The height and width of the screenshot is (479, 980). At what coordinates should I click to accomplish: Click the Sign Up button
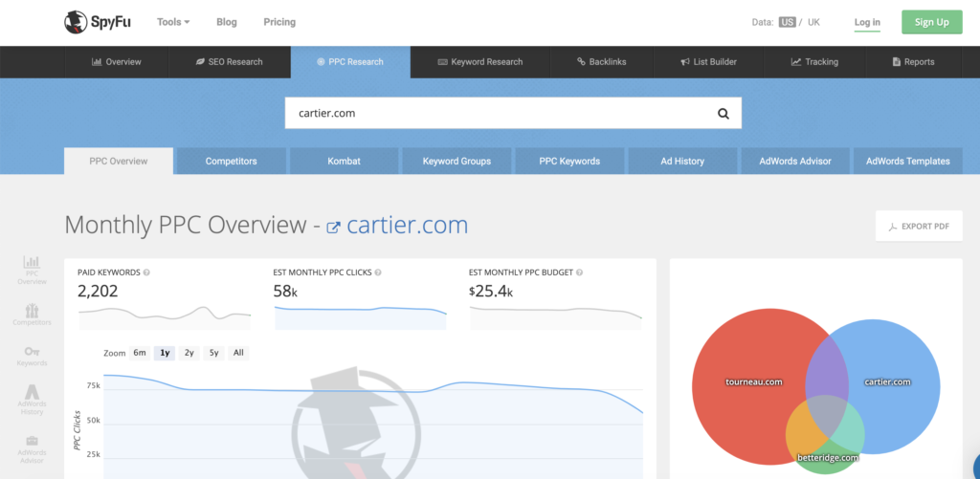click(931, 22)
